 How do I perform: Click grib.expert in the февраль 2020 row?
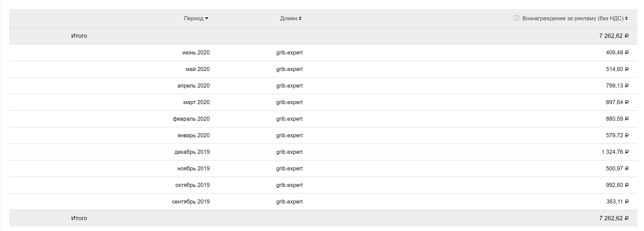[x=289, y=119]
